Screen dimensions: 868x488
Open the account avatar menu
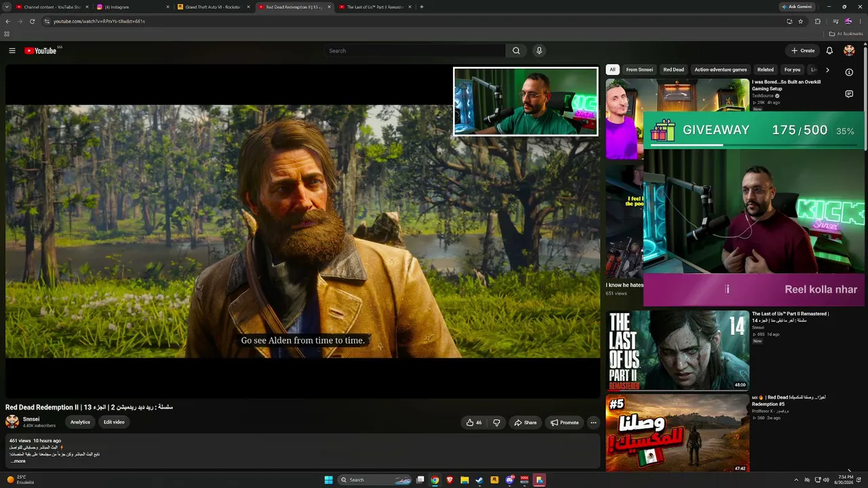coord(849,51)
